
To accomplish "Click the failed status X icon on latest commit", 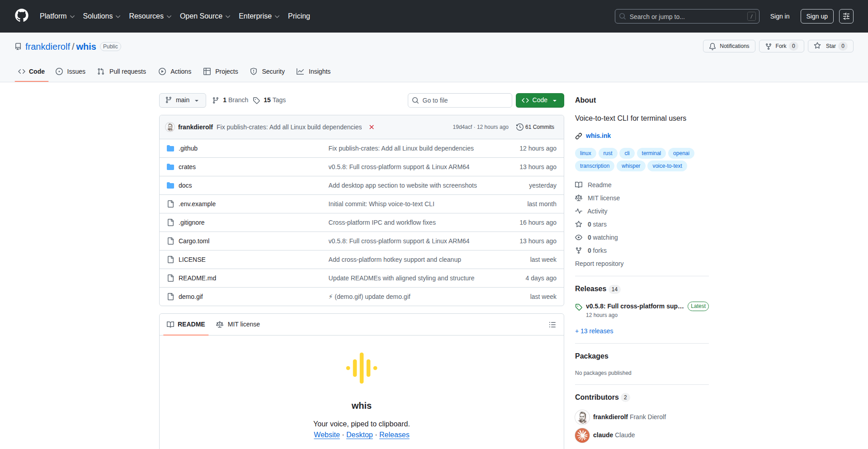I will (372, 127).
